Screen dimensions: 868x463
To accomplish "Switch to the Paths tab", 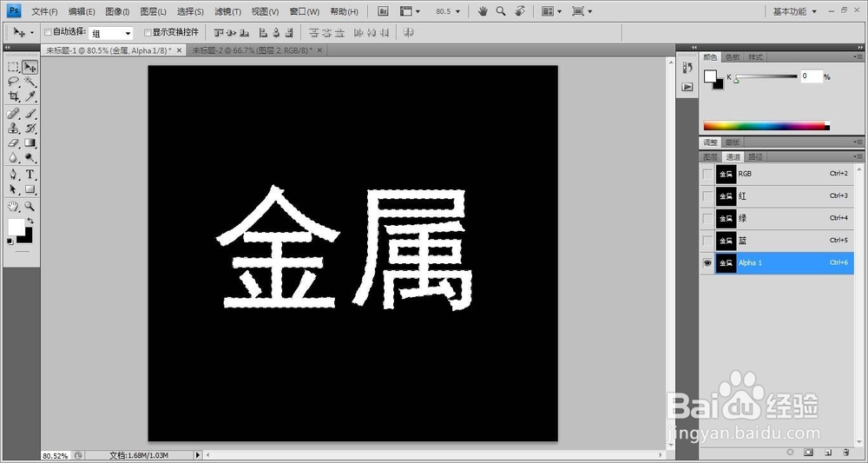I will click(755, 156).
